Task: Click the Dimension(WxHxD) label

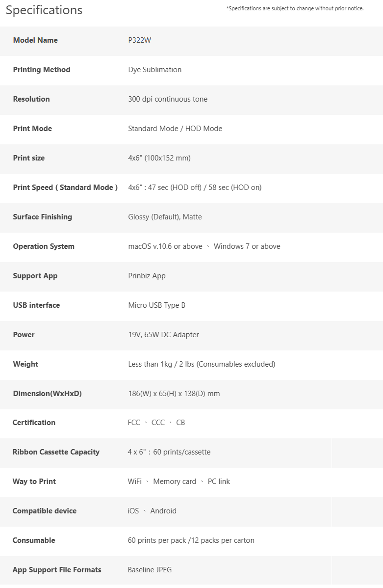Action: pos(47,393)
